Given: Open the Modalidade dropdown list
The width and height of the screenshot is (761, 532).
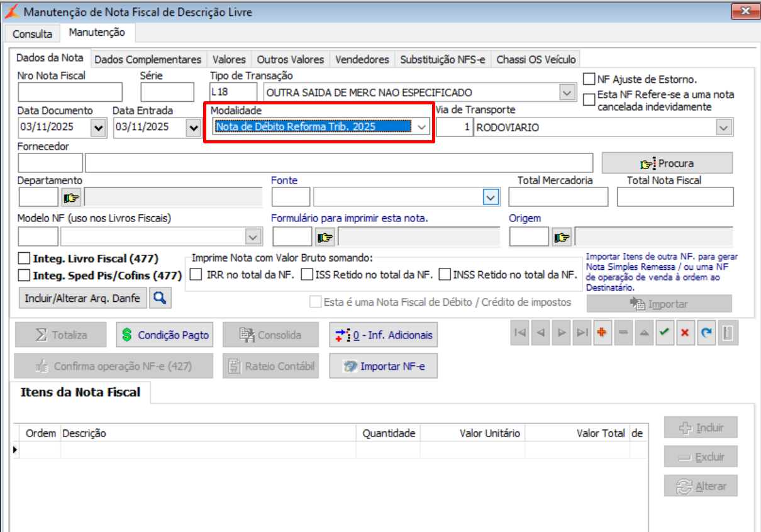Looking at the screenshot, I should point(421,126).
